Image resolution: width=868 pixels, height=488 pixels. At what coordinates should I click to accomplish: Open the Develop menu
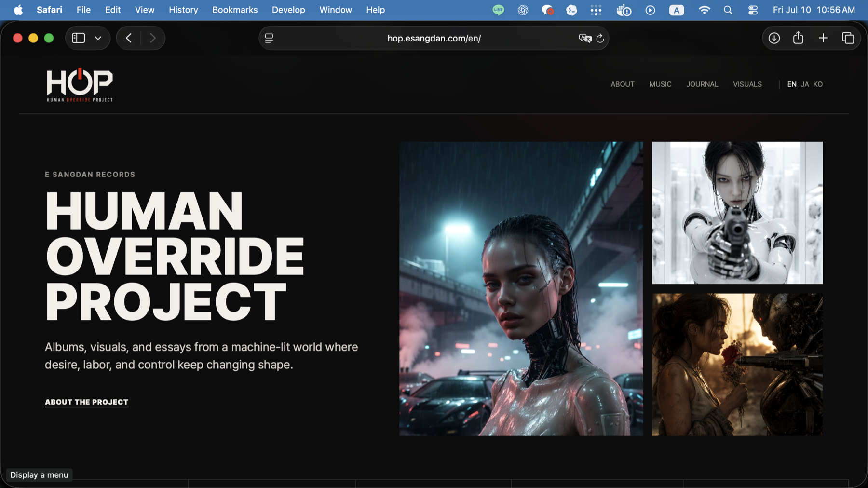(x=288, y=10)
